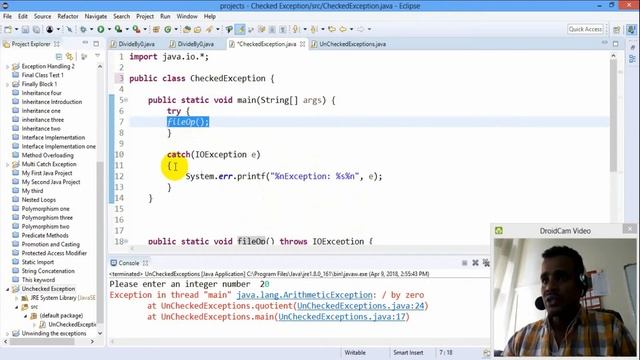Expand the Finally Block 1 project
The width and height of the screenshot is (640, 360).
[7, 84]
